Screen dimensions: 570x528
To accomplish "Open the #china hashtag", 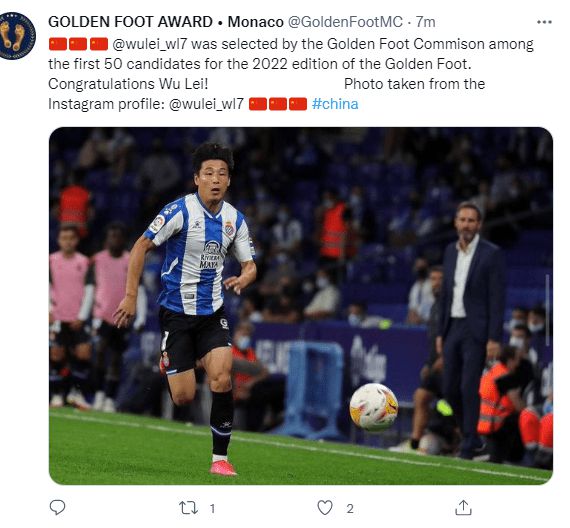I will pos(335,104).
